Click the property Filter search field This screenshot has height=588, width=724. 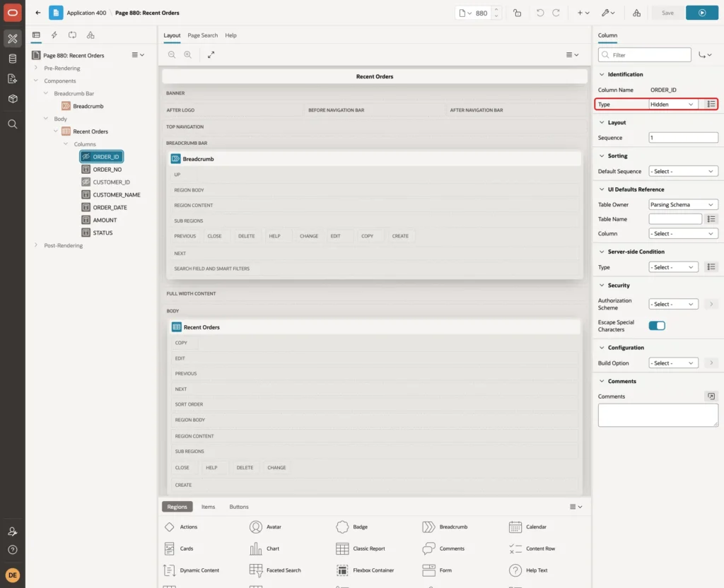[x=645, y=55]
